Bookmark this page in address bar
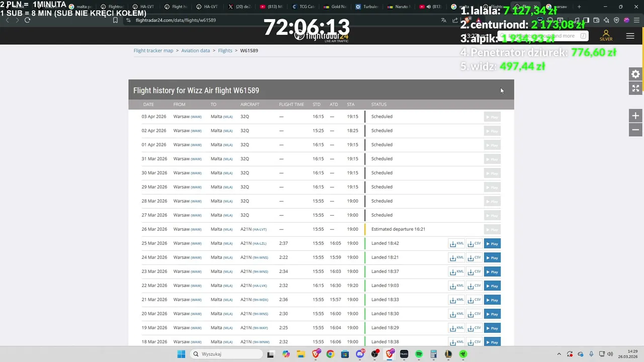644x362 pixels. pos(115,20)
